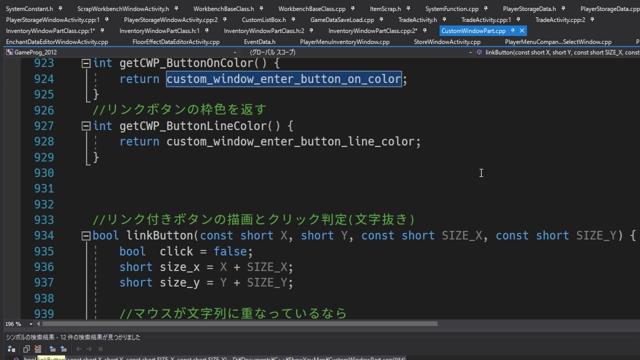Pin the TradeActivity.h tab
This screenshot has height=360, width=640.
pos(444,19)
